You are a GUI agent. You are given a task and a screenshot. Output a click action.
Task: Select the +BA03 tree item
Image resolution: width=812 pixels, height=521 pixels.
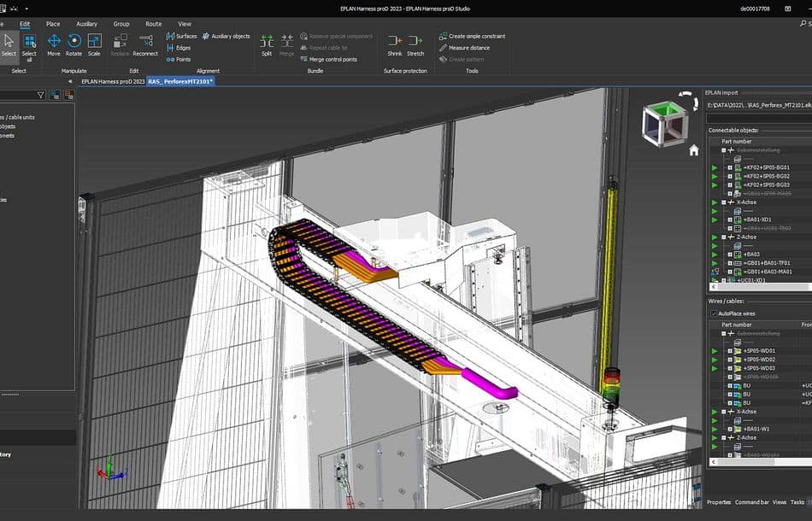click(751, 255)
